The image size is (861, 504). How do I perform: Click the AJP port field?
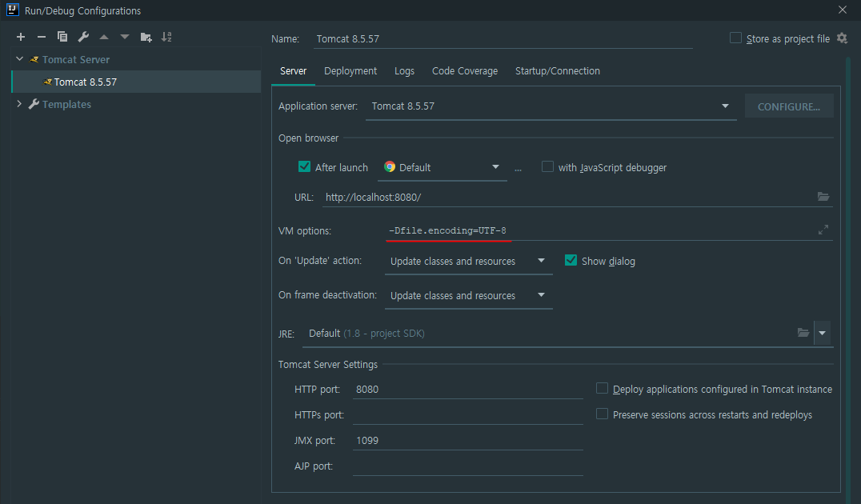[x=468, y=466]
